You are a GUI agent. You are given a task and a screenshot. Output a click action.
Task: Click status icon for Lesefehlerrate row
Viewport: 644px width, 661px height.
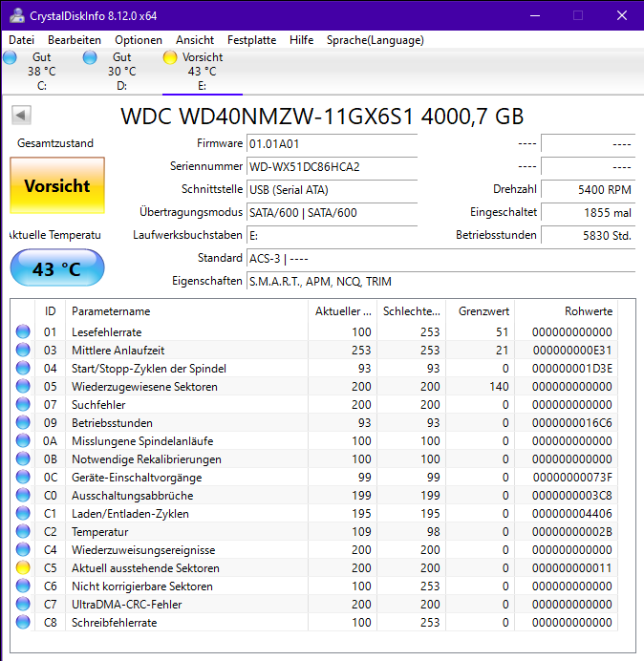23,331
